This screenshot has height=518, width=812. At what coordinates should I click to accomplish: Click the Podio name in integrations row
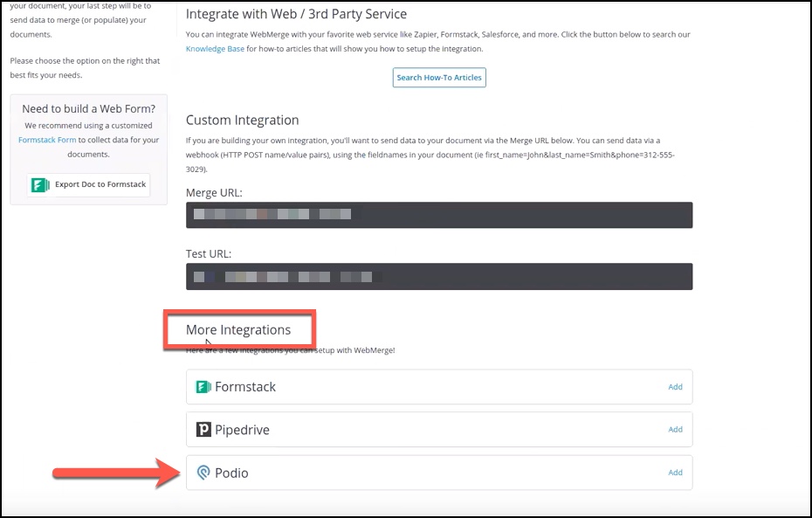[x=231, y=473]
